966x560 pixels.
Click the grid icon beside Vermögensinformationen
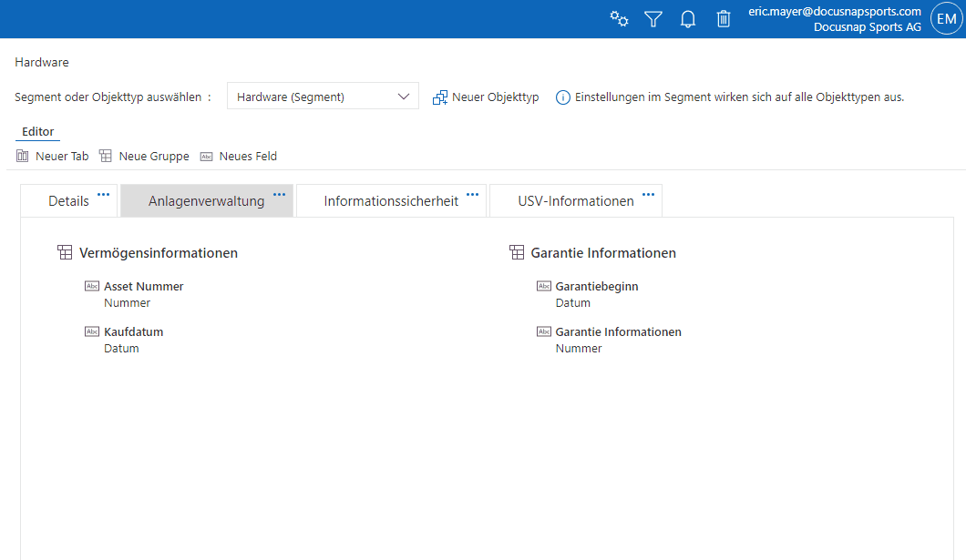point(65,252)
